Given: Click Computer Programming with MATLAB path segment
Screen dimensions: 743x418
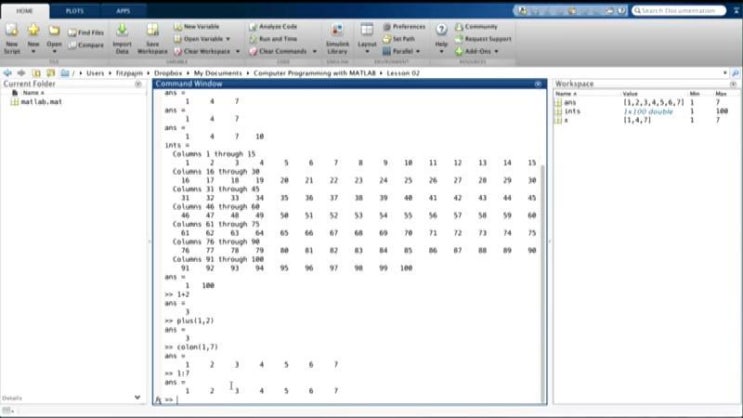Looking at the screenshot, I should pyautogui.click(x=315, y=73).
